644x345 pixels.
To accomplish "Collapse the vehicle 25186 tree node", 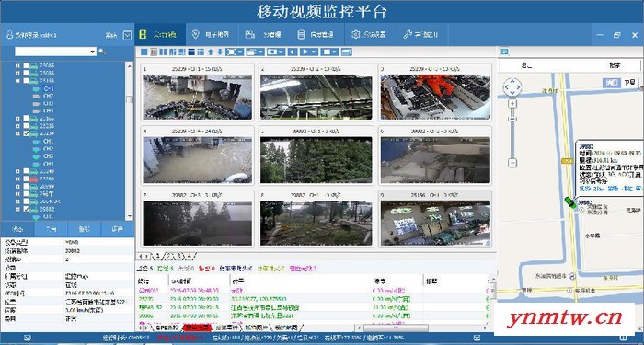I will (x=17, y=81).
